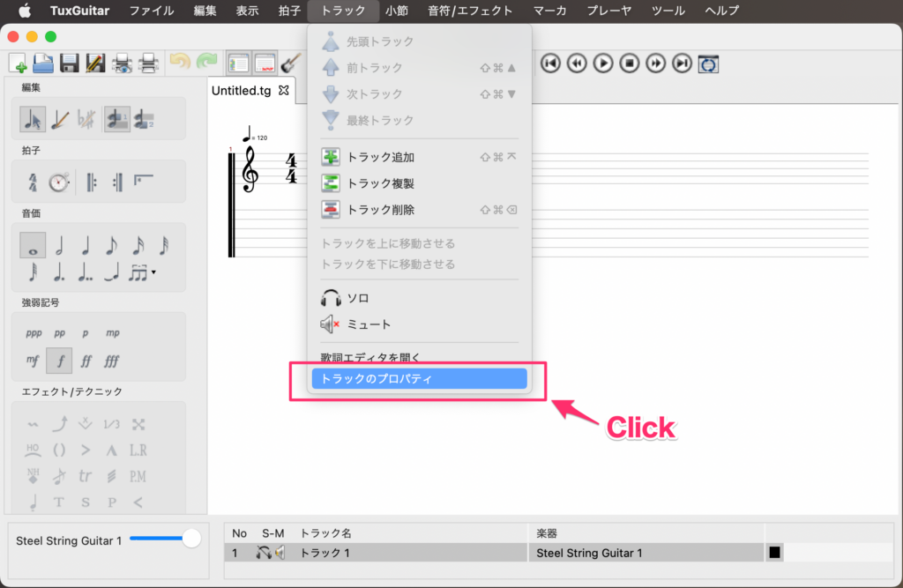Viewport: 903px width, 588px height.
Task: Select ソロ in the track menu
Action: tap(419, 298)
